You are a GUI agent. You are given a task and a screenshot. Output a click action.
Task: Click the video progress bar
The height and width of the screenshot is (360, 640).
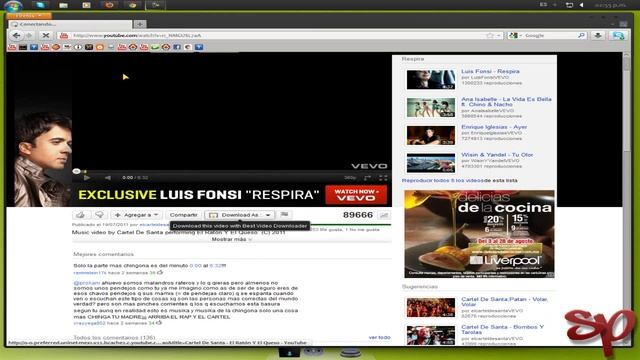[x=232, y=171]
